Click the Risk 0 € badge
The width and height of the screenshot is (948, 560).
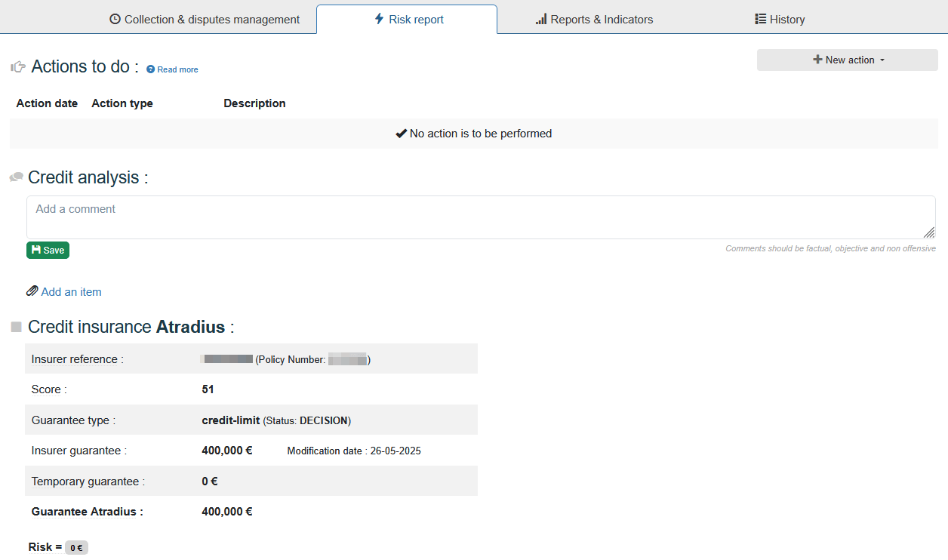coord(76,548)
